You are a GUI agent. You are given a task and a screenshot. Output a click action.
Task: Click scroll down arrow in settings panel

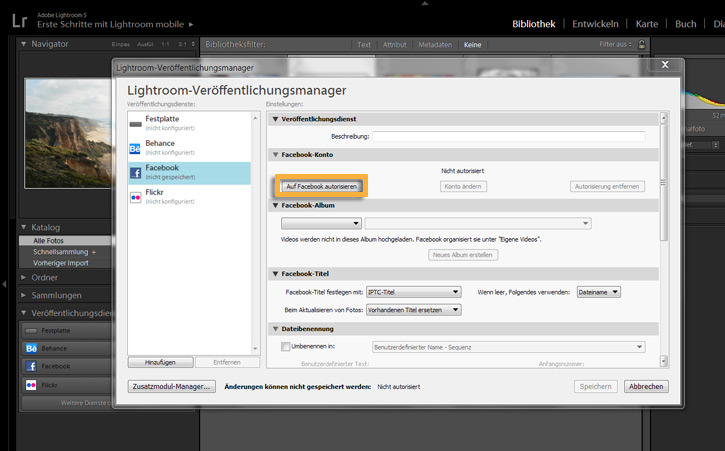coord(664,361)
